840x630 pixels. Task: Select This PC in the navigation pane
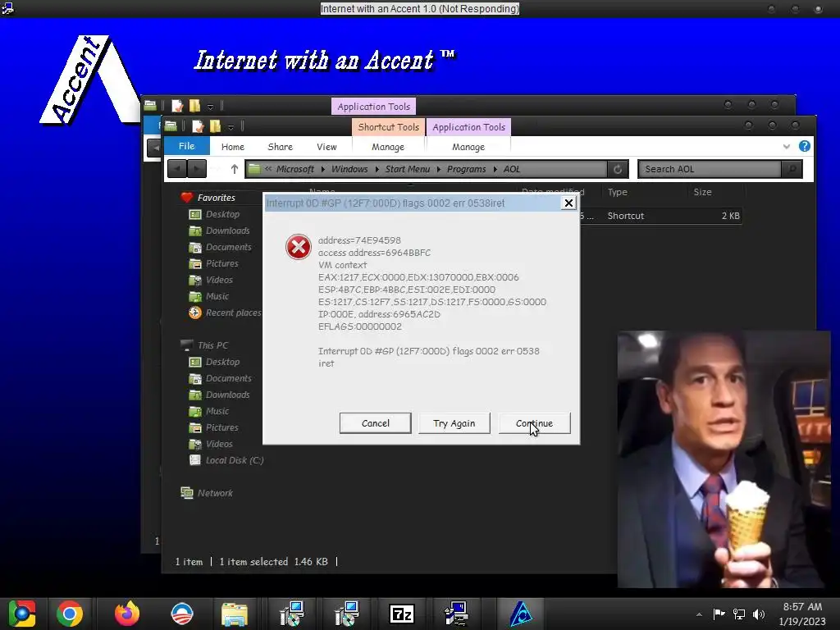212,345
